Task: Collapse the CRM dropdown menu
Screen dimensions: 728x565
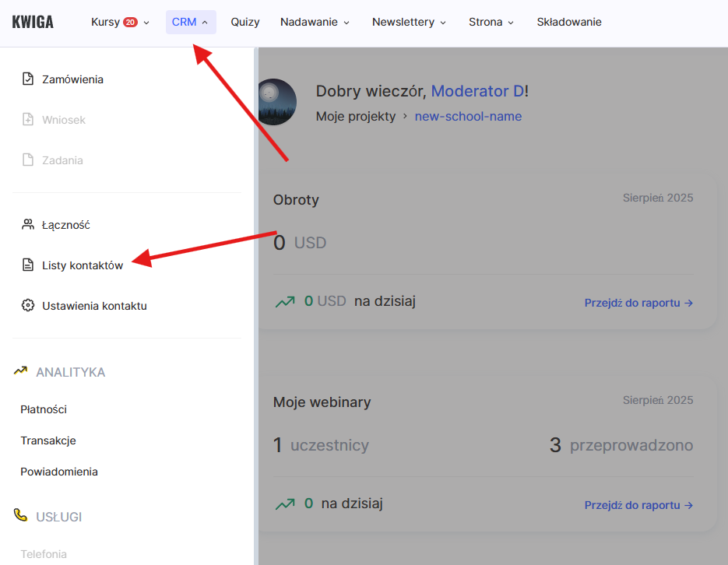Action: (x=190, y=22)
